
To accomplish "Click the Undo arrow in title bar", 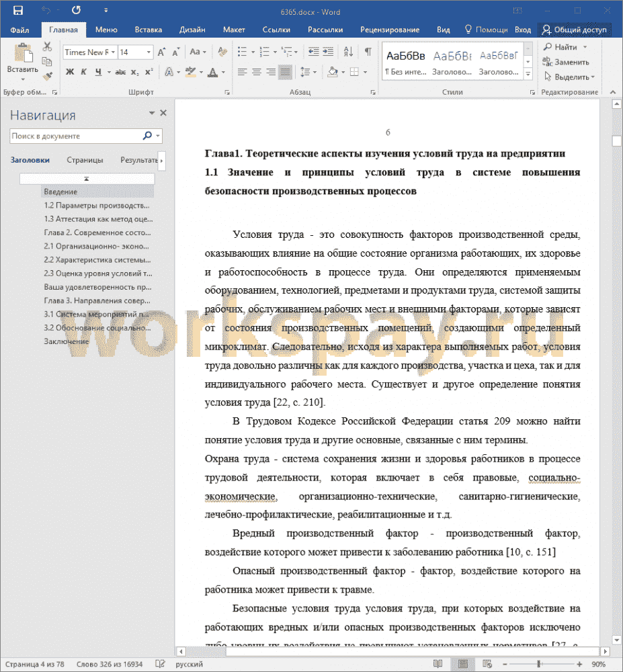I will coord(46,10).
